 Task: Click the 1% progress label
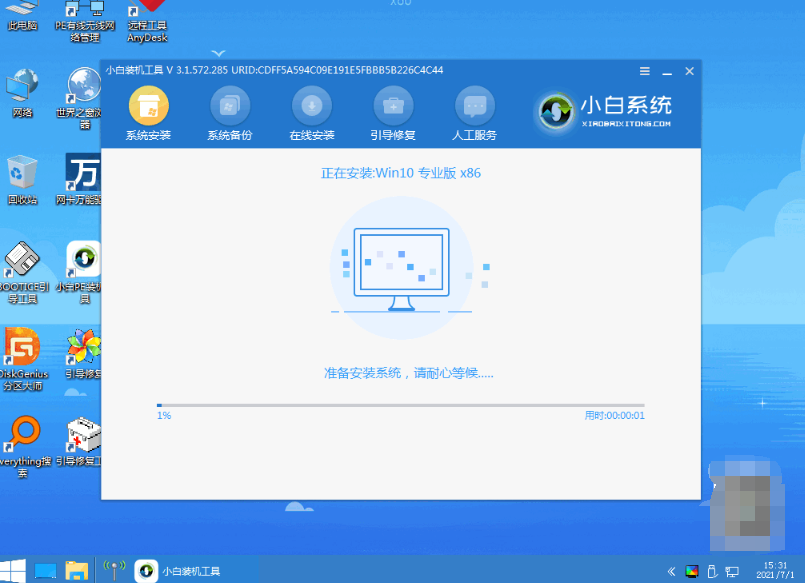click(x=164, y=415)
